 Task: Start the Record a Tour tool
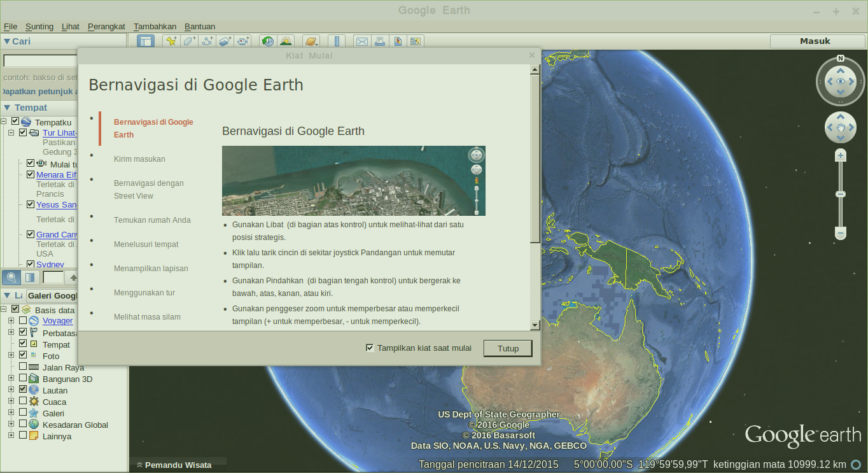[x=243, y=41]
